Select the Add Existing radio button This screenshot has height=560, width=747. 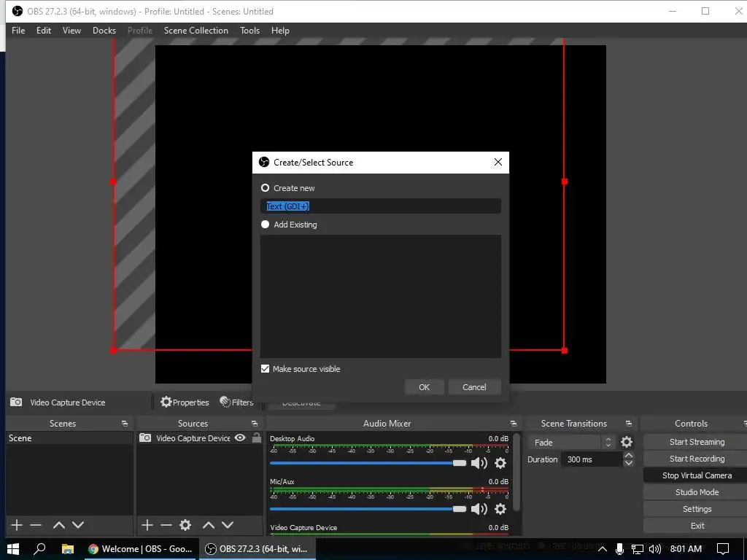coord(265,225)
